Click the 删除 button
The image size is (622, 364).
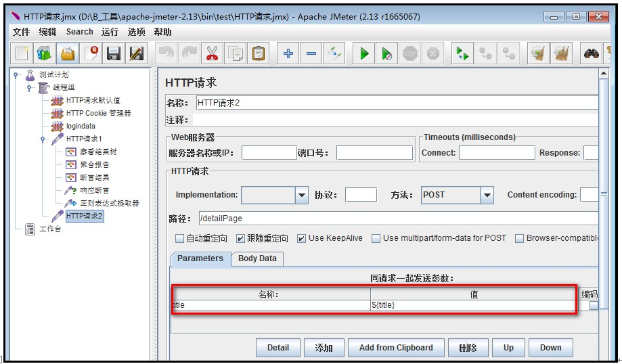[468, 348]
